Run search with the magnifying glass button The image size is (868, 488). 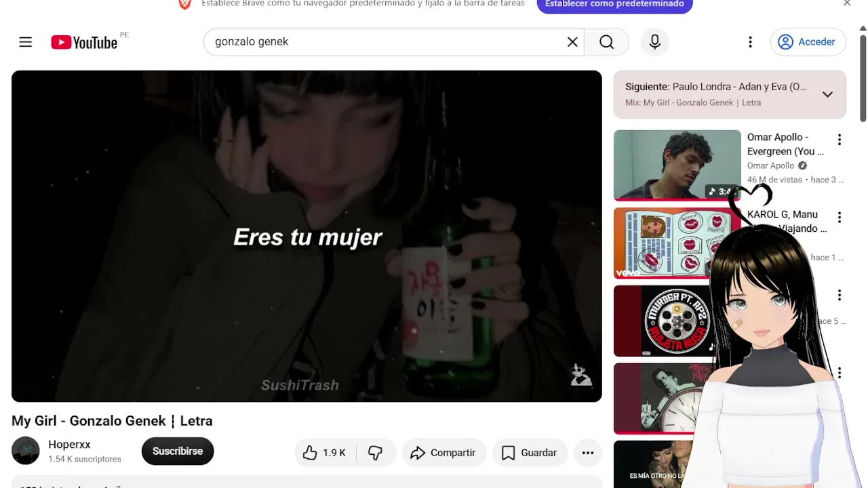[606, 42]
